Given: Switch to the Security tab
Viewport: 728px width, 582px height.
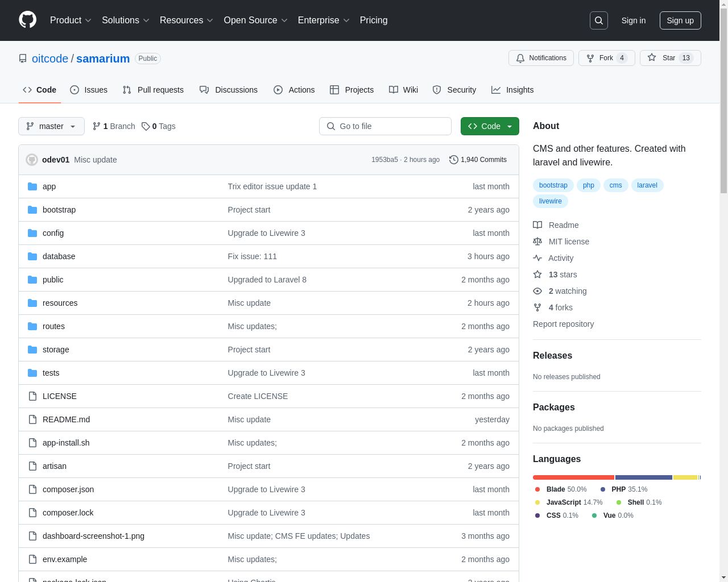Looking at the screenshot, I should pyautogui.click(x=454, y=90).
